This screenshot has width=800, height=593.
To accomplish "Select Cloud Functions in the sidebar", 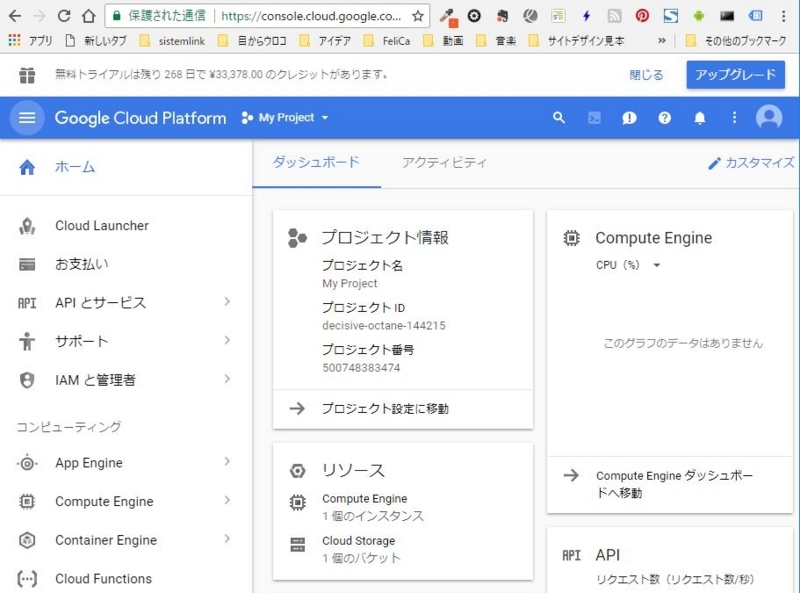I will point(104,579).
